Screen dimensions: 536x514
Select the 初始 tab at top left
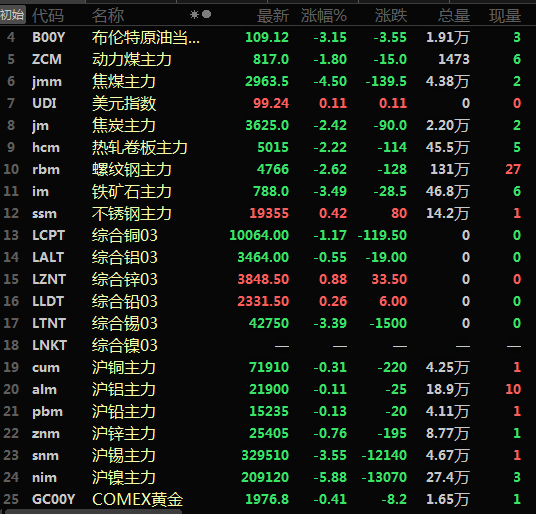point(13,15)
